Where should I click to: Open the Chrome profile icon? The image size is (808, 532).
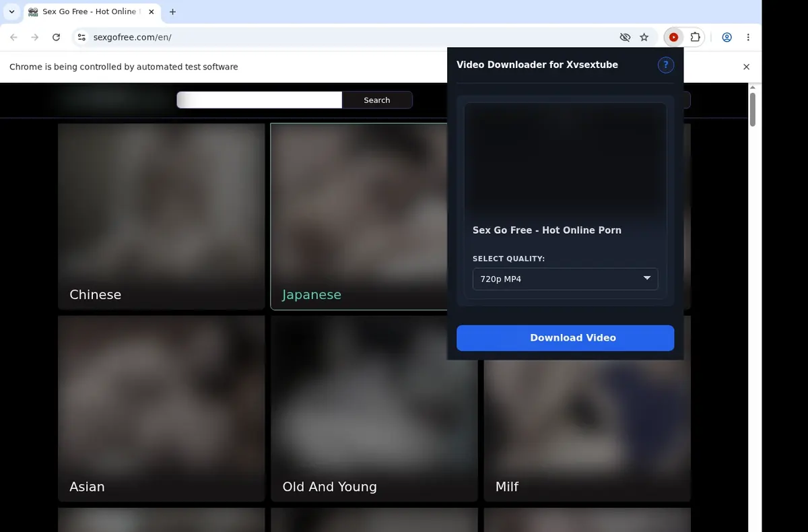point(727,37)
